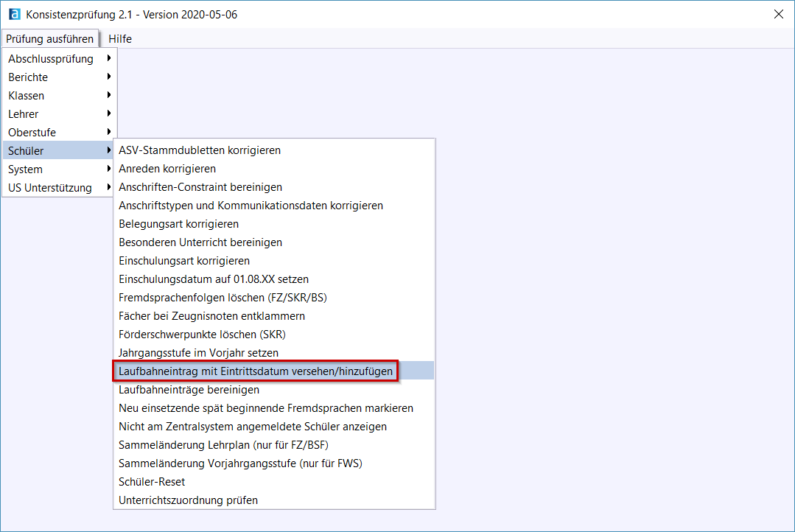795x532 pixels.
Task: Expand arrow next to Schüler
Action: pos(108,150)
